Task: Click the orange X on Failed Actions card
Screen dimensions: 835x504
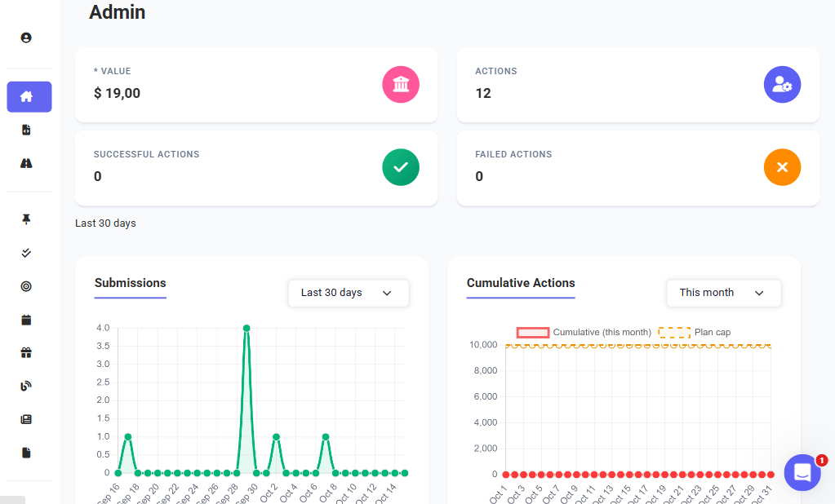Action: 782,167
